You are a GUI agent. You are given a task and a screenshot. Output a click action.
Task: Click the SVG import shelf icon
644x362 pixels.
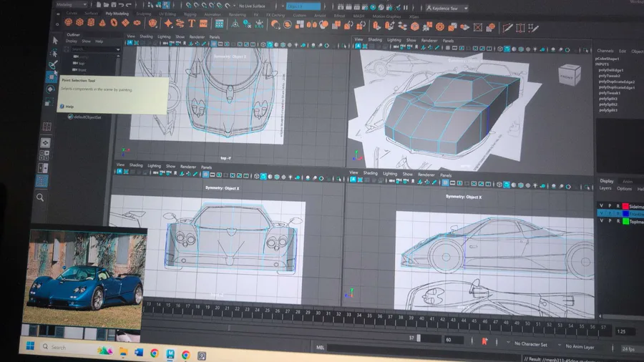point(203,24)
